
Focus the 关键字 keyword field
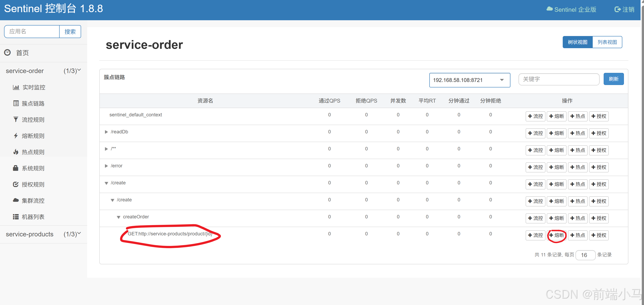(x=559, y=79)
